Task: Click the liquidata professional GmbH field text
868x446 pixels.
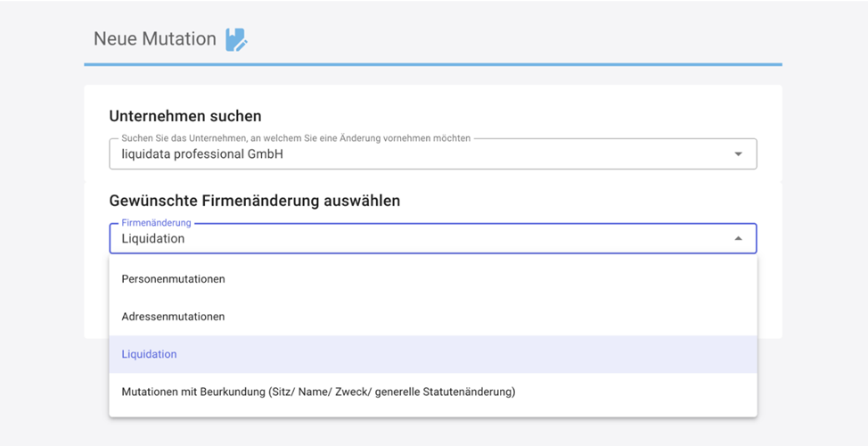Action: coord(202,154)
